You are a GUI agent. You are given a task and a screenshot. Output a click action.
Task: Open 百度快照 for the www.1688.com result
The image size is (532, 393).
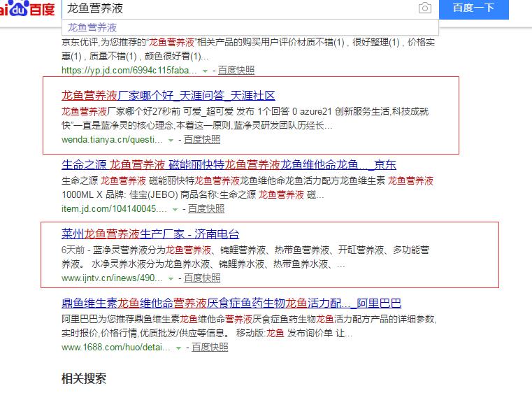tap(210, 346)
